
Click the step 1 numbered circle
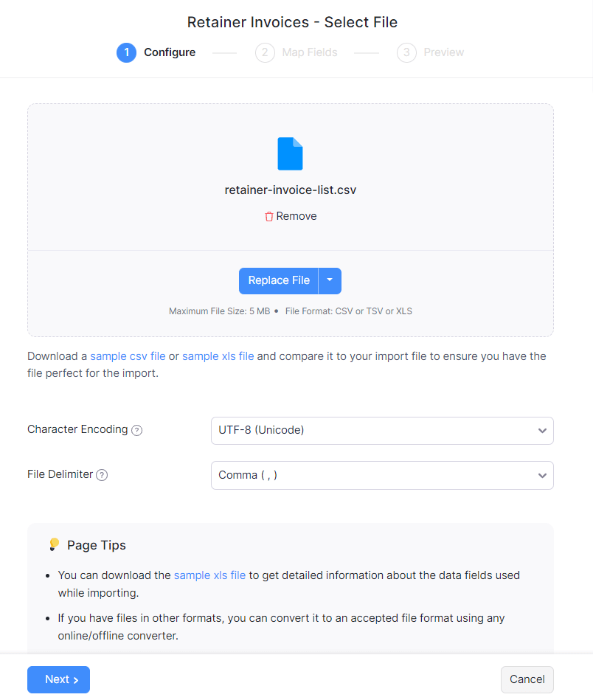[x=125, y=52]
